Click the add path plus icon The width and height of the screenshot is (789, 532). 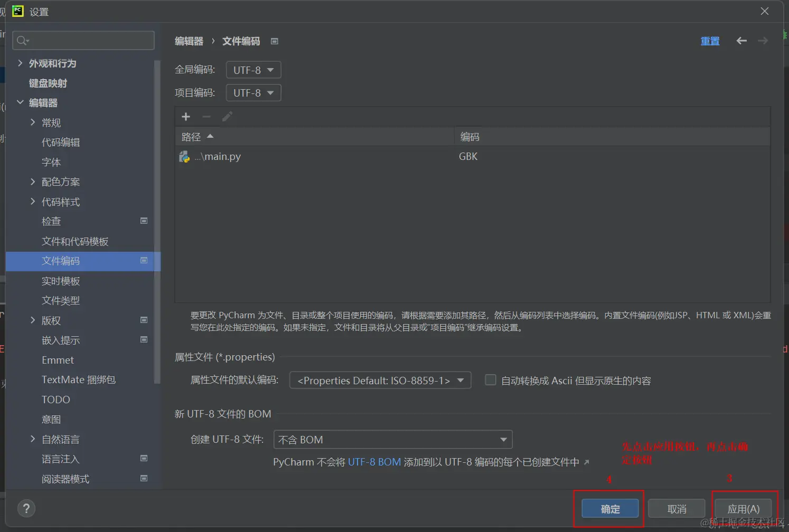(x=186, y=117)
